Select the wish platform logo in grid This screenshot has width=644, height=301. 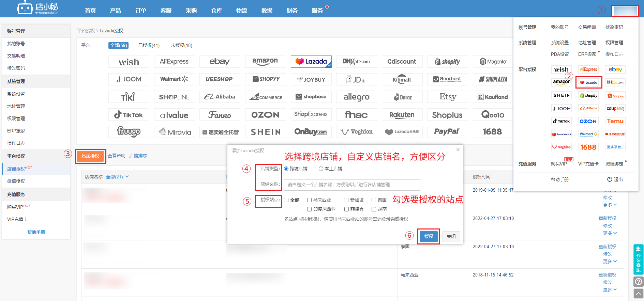129,62
